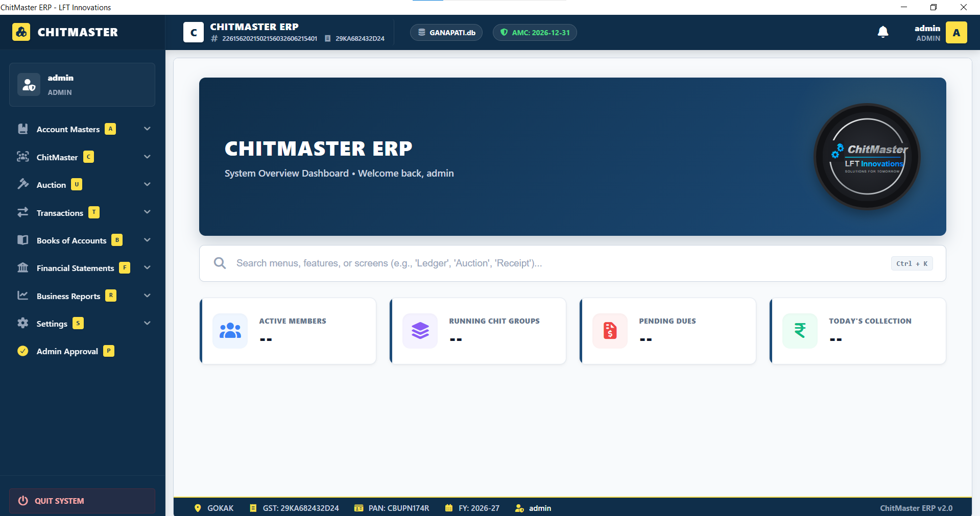Screen dimensions: 980x516
Task: Click the 'PAN: CBUPN174R' status text
Action: point(399,508)
